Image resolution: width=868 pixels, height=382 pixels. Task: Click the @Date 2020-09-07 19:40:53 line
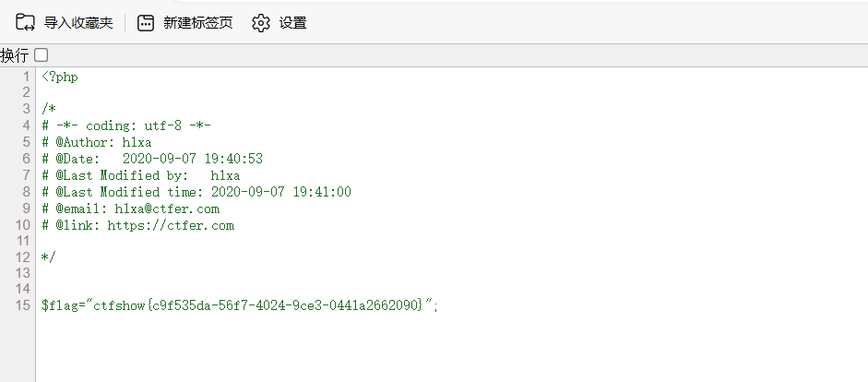click(152, 159)
